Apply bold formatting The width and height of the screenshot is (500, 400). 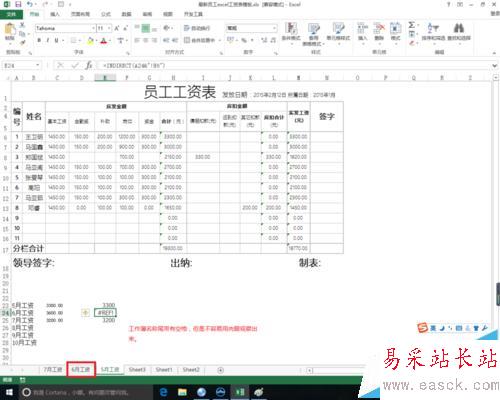[39, 40]
